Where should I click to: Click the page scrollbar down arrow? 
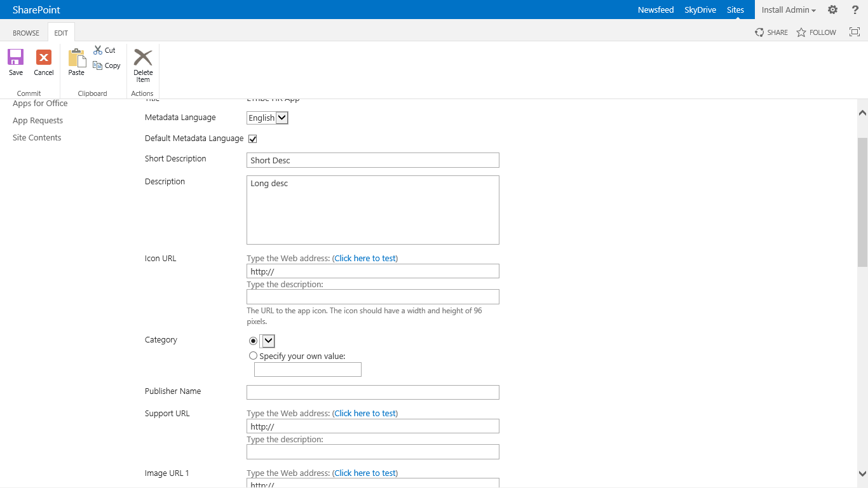pyautogui.click(x=862, y=473)
